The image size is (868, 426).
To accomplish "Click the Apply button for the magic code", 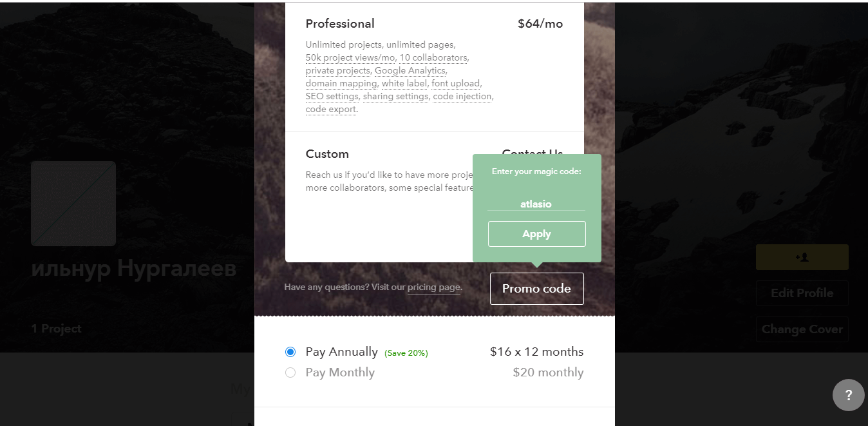I will (x=536, y=234).
